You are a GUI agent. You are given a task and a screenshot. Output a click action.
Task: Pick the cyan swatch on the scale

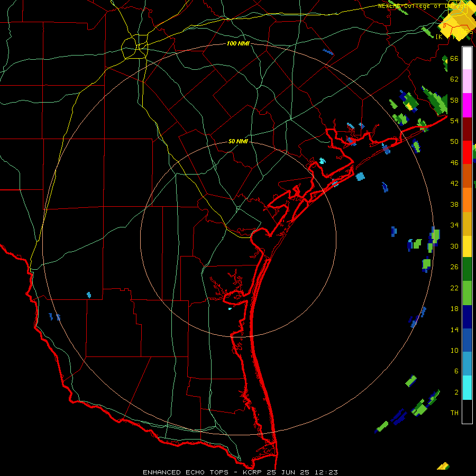(x=467, y=387)
